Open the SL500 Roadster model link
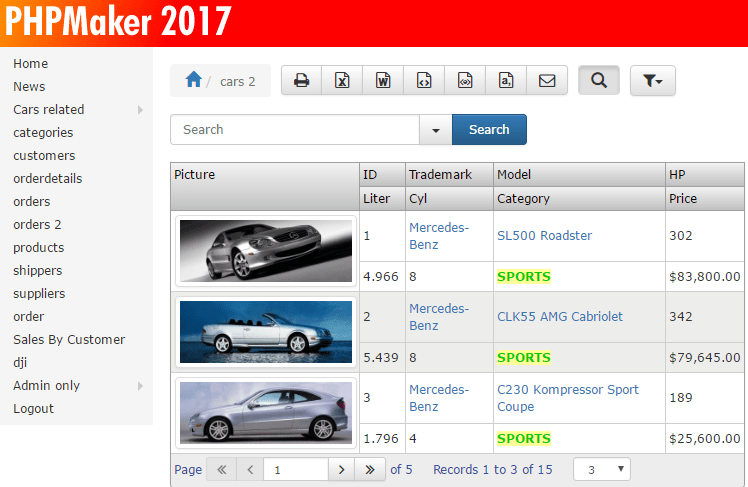The width and height of the screenshot is (748, 487). 544,236
